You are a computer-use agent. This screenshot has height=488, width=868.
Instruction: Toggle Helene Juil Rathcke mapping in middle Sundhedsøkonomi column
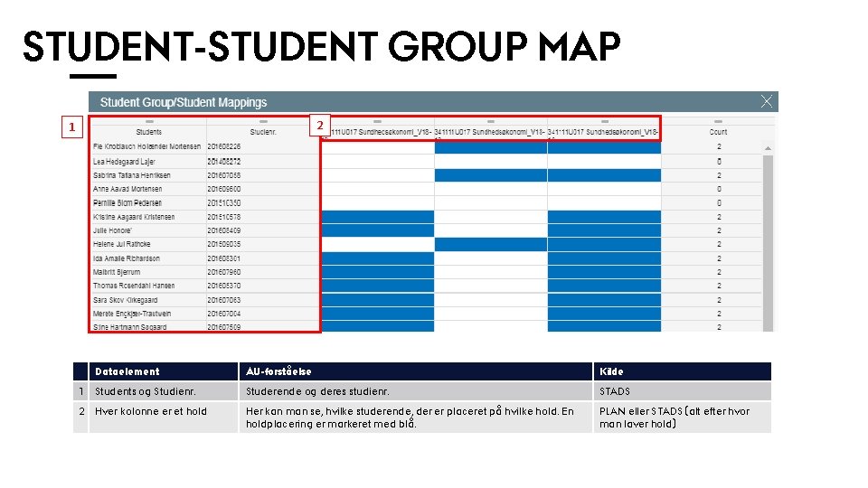tap(490, 245)
